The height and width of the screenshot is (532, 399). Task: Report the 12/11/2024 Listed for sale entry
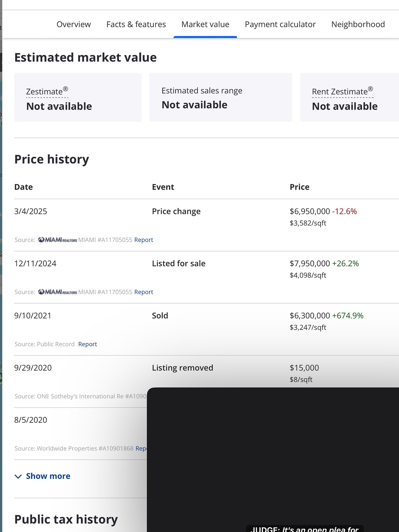coord(144,292)
